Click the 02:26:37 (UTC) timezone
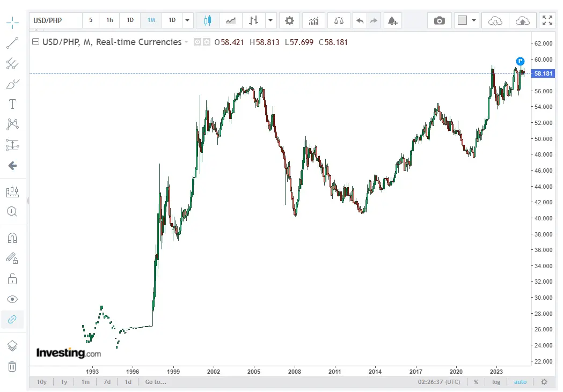 439,382
